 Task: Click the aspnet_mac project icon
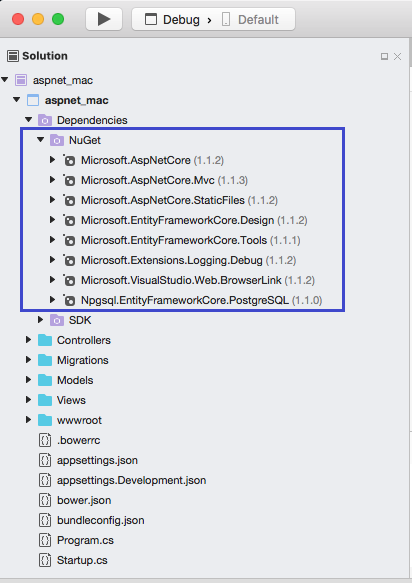33,100
